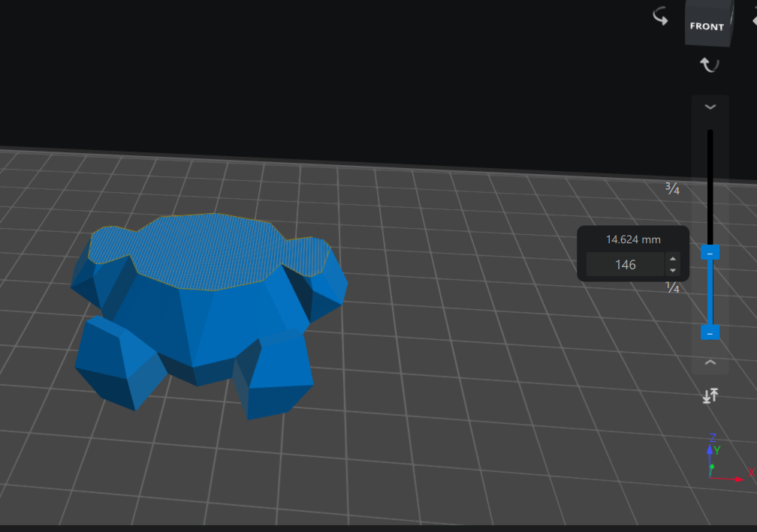This screenshot has width=757, height=532.
Task: Click the upper layer slider handle
Action: click(710, 253)
